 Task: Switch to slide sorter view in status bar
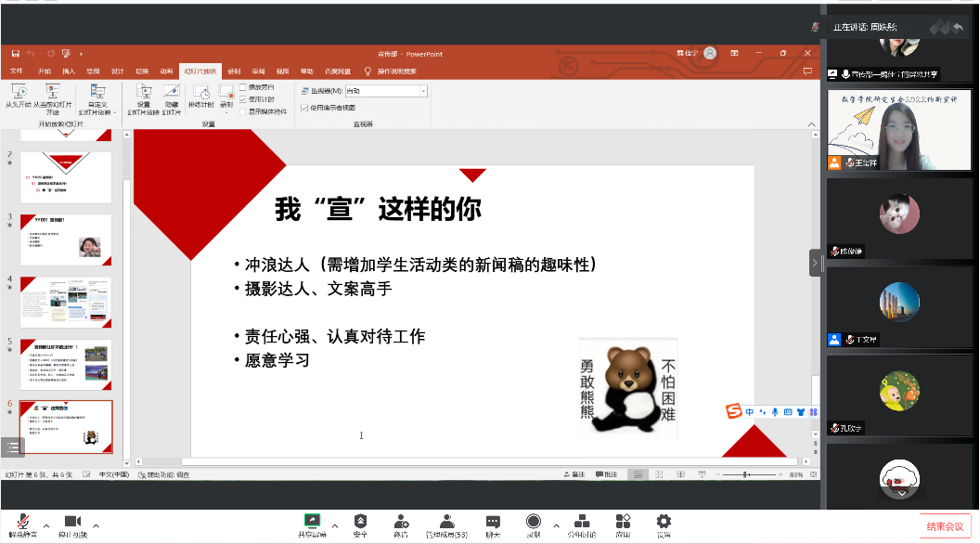pyautogui.click(x=660, y=474)
